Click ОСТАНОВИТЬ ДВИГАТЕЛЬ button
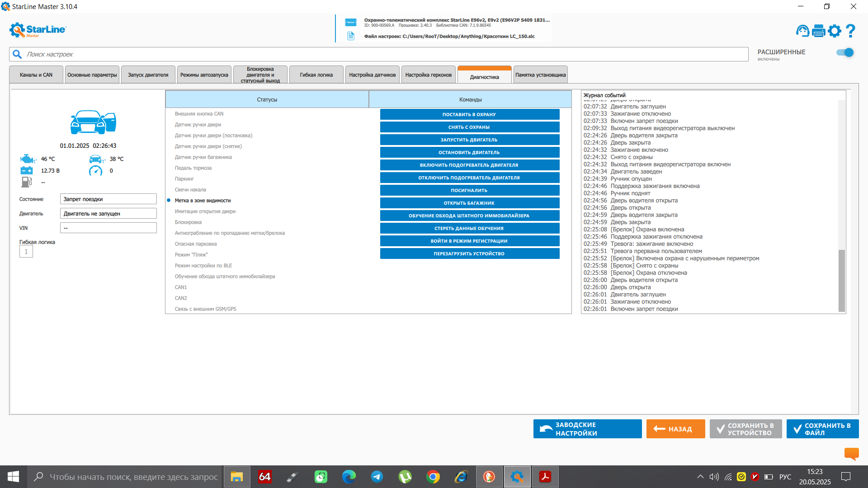 coord(469,152)
